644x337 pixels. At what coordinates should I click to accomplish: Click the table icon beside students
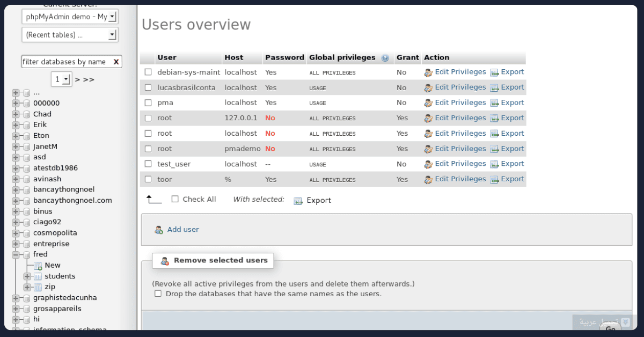coord(38,276)
